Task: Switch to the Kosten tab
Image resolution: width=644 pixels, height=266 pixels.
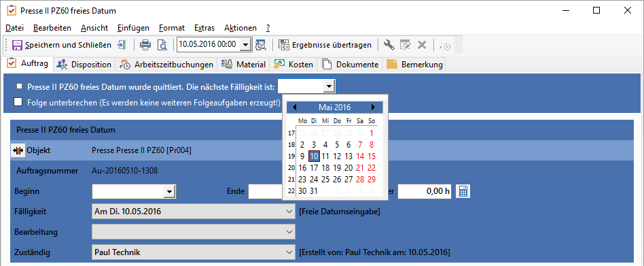Action: [293, 65]
